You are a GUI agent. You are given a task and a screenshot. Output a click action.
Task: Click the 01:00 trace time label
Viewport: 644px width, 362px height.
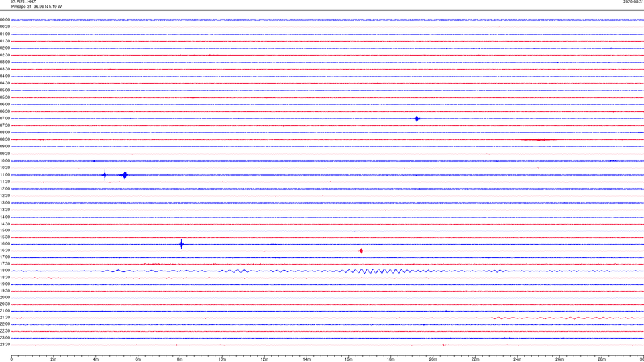(x=5, y=34)
